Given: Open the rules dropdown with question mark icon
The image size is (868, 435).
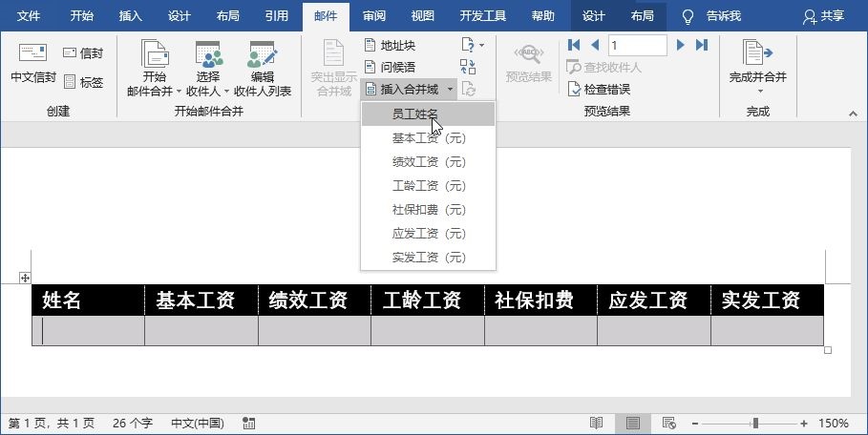Looking at the screenshot, I should click(473, 45).
